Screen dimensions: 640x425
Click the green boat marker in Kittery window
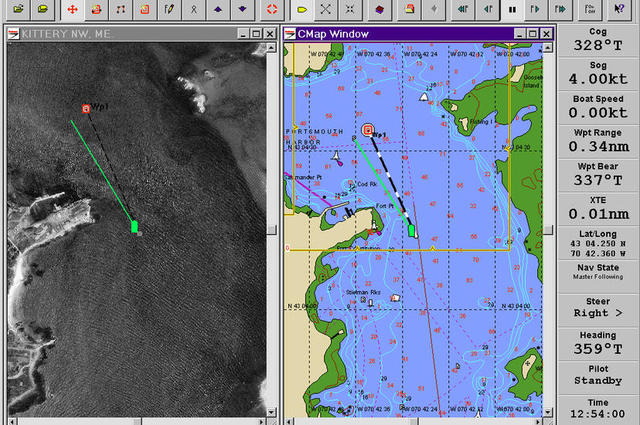click(134, 227)
